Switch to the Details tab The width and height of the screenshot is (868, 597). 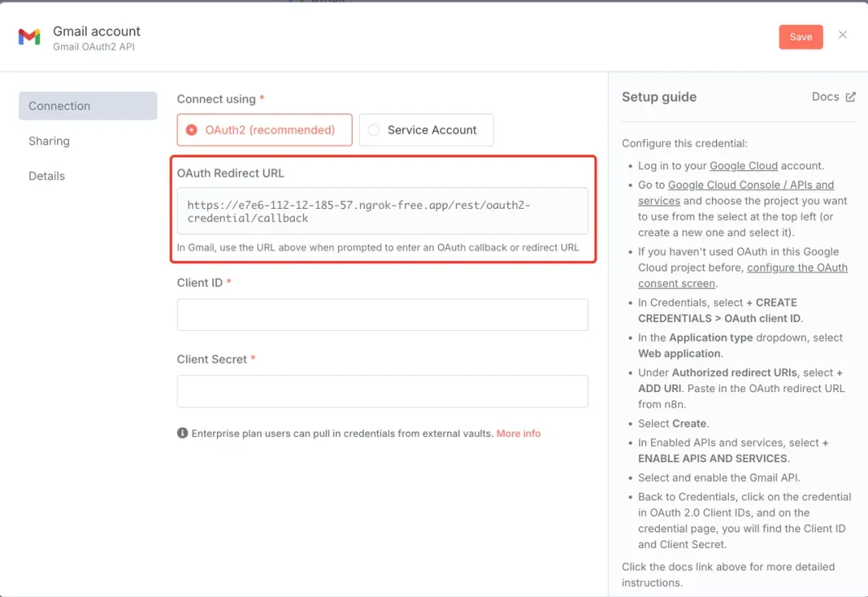[47, 176]
